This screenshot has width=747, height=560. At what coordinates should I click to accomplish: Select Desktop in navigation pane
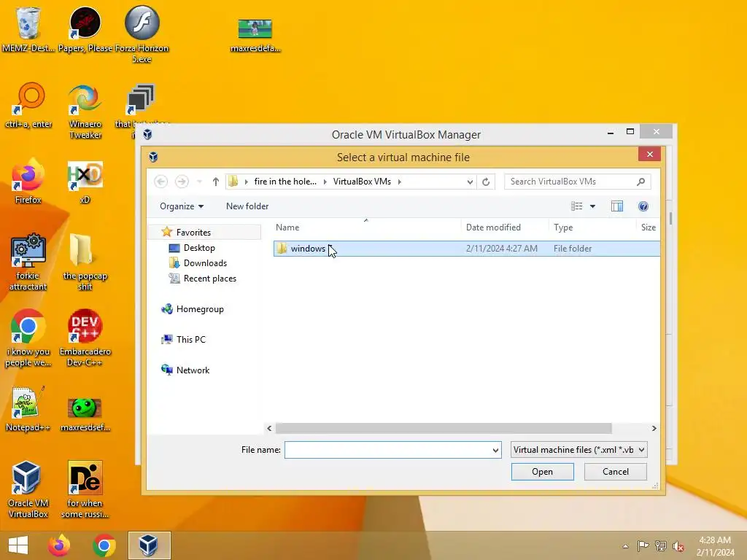[x=199, y=248]
